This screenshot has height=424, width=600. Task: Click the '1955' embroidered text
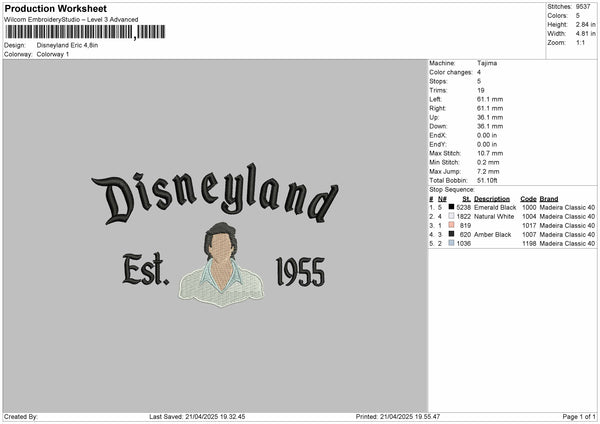point(300,272)
